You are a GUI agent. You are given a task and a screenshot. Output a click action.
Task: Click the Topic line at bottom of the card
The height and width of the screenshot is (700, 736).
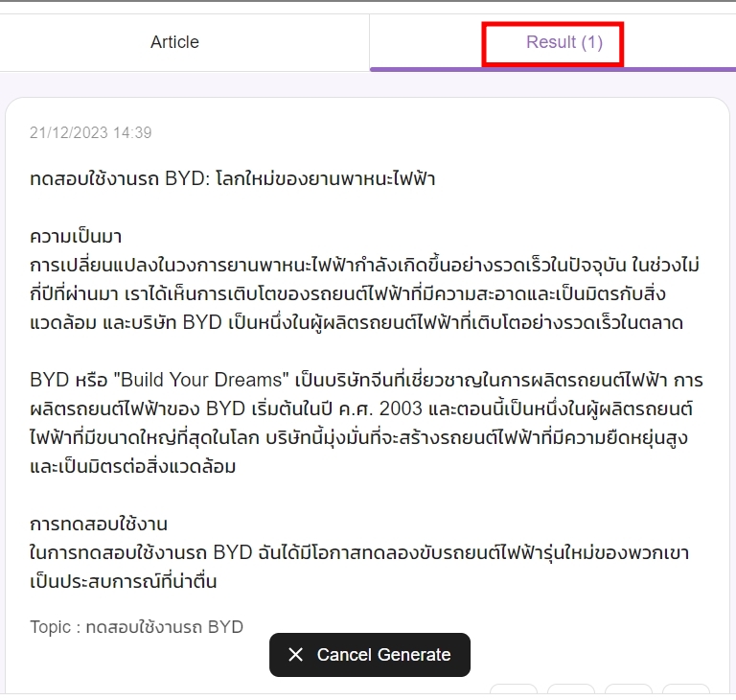(136, 627)
